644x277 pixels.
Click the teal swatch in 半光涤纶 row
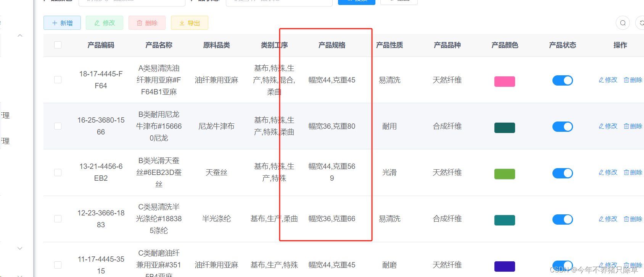point(505,220)
